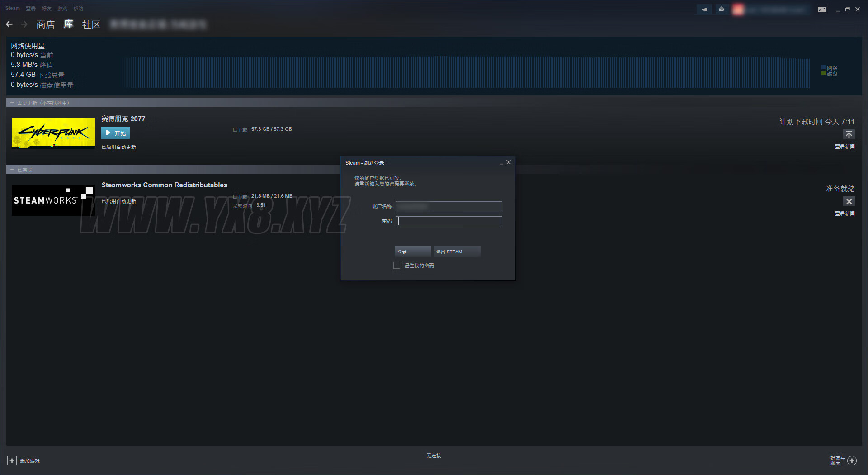The height and width of the screenshot is (475, 868).
Task: Click the blurred profile avatar
Action: [x=738, y=9]
